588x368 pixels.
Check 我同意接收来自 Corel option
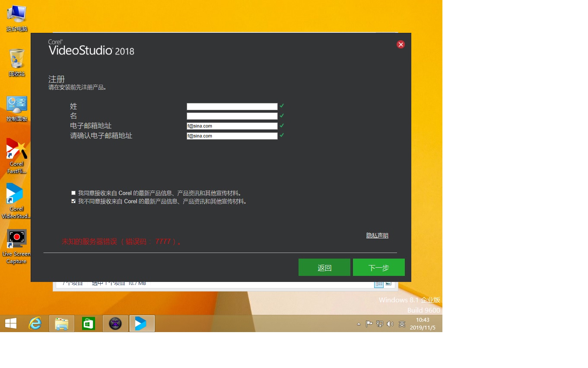point(73,193)
